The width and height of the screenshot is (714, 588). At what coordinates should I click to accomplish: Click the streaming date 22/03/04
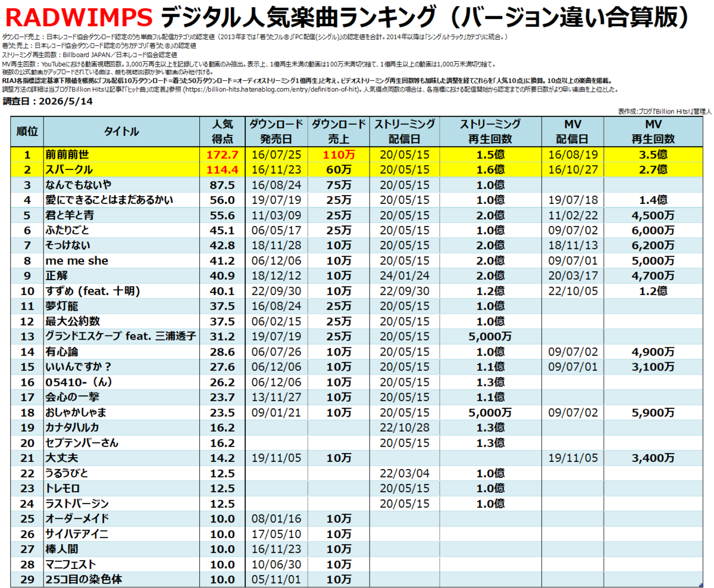tap(405, 473)
